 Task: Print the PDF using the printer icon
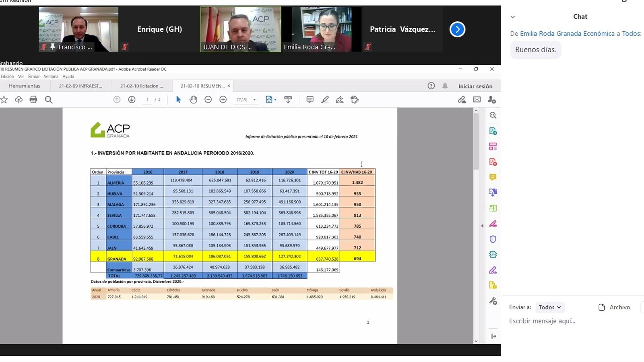[33, 100]
